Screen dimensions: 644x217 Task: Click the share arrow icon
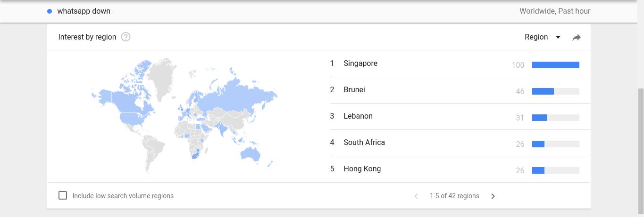pyautogui.click(x=577, y=37)
